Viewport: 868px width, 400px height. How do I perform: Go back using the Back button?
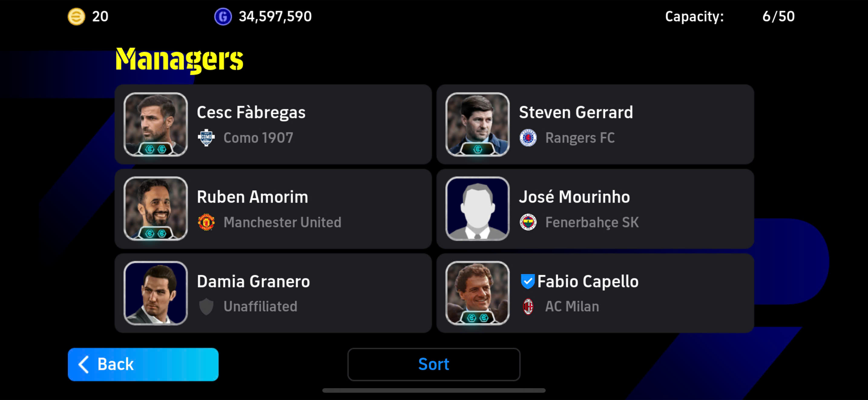tap(143, 364)
